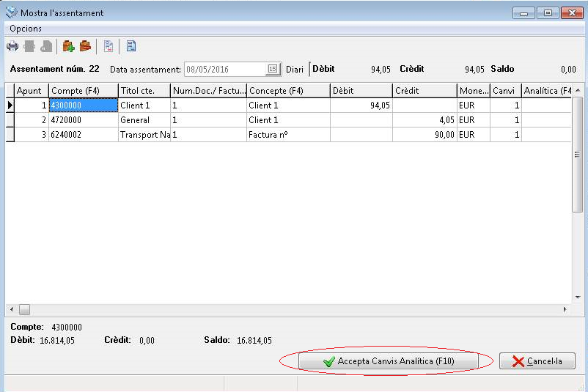The height and width of the screenshot is (392, 588).
Task: Open the Opcions menu
Action: 26,29
